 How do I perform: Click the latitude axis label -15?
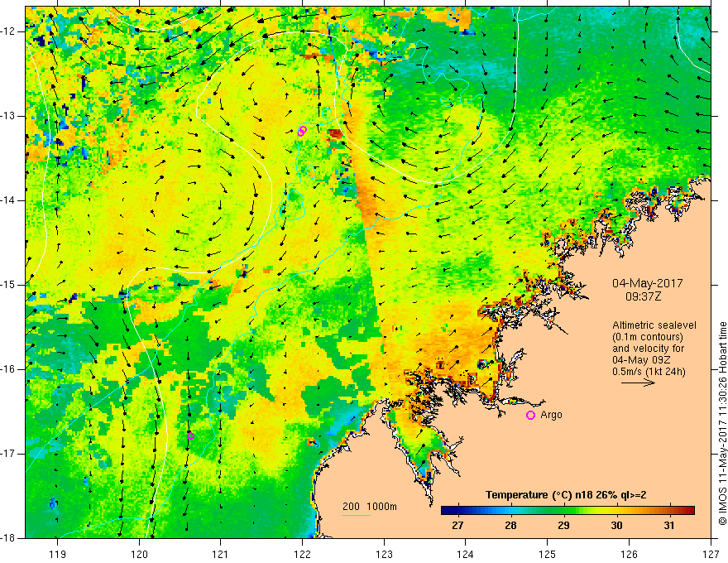(8, 285)
